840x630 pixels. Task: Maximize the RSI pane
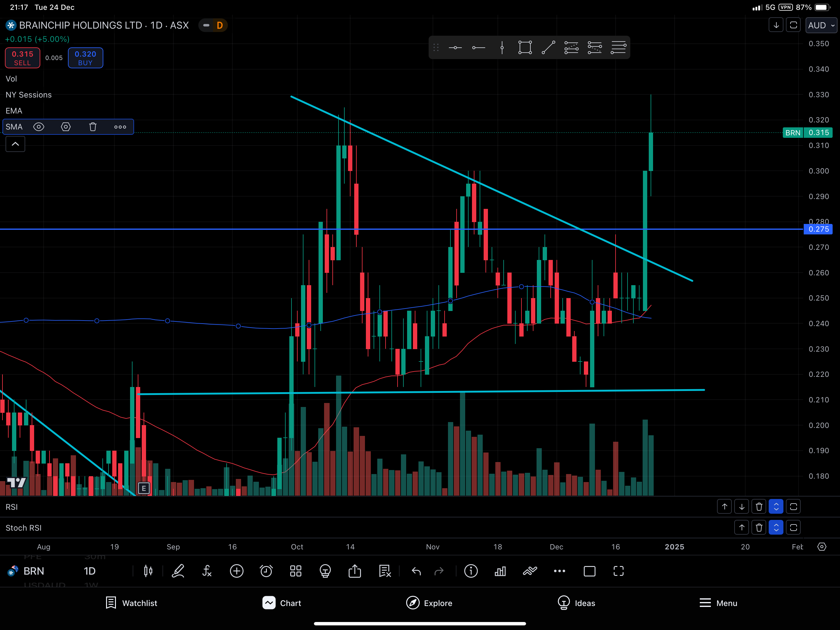pos(793,507)
